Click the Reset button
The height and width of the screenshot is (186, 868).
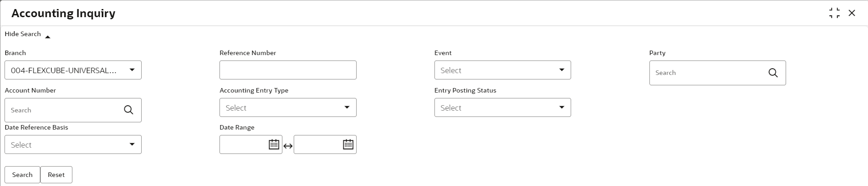click(56, 175)
